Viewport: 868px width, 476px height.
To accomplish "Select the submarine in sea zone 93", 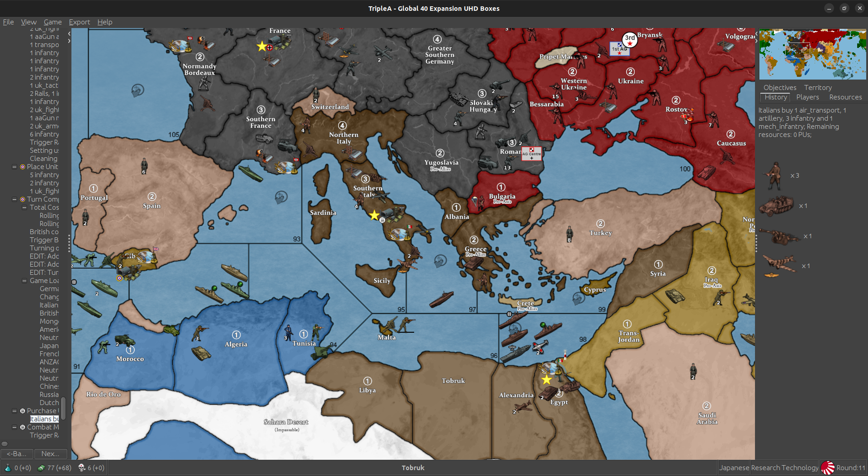I will 250,173.
